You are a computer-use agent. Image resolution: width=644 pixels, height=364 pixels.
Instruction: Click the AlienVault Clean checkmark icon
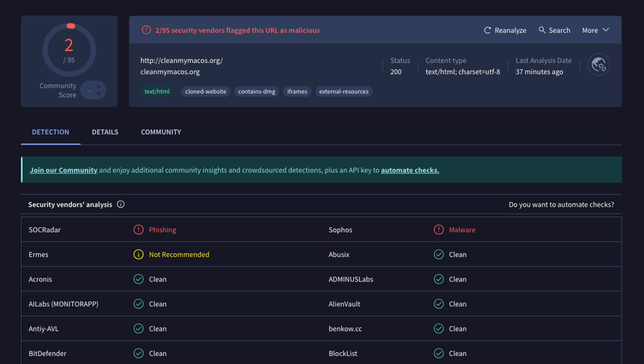pos(438,304)
